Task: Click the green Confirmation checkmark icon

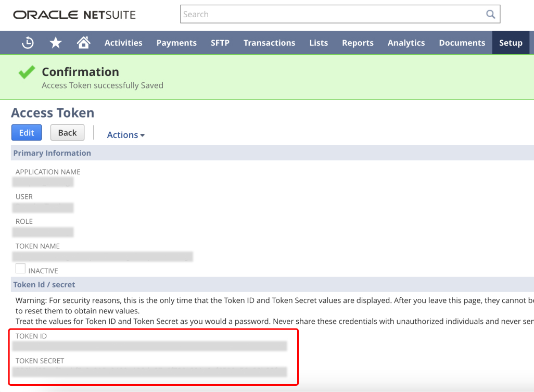Action: click(x=26, y=72)
